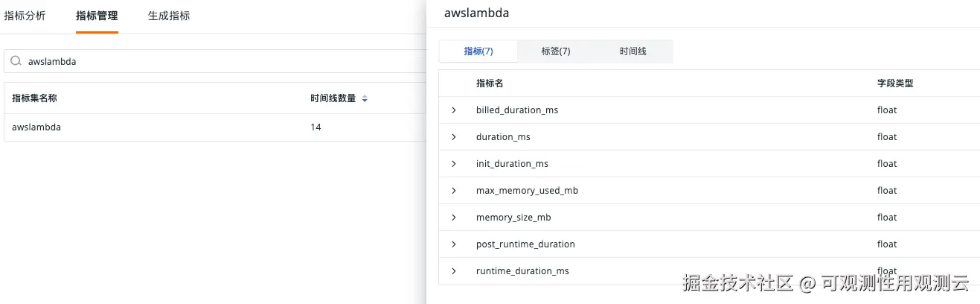Select the 指标(7) tab

tap(478, 51)
